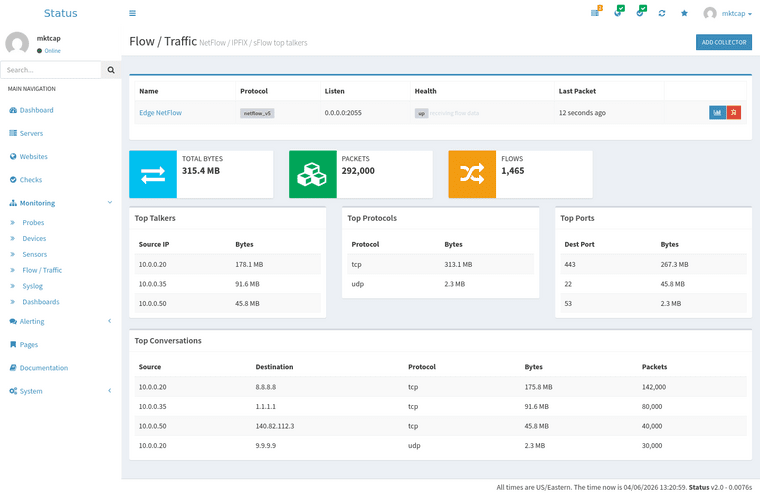Click '12 seconds ago' last packet cell

point(582,112)
